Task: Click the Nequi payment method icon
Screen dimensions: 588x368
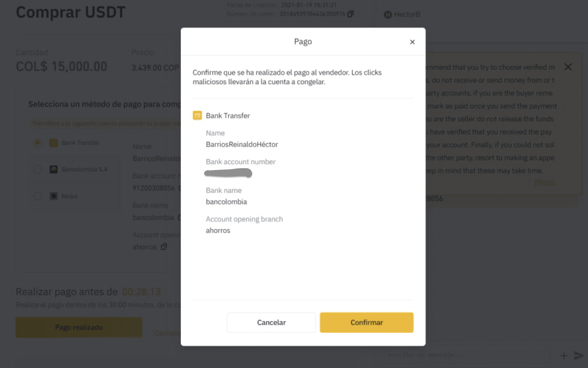Action: coord(54,196)
